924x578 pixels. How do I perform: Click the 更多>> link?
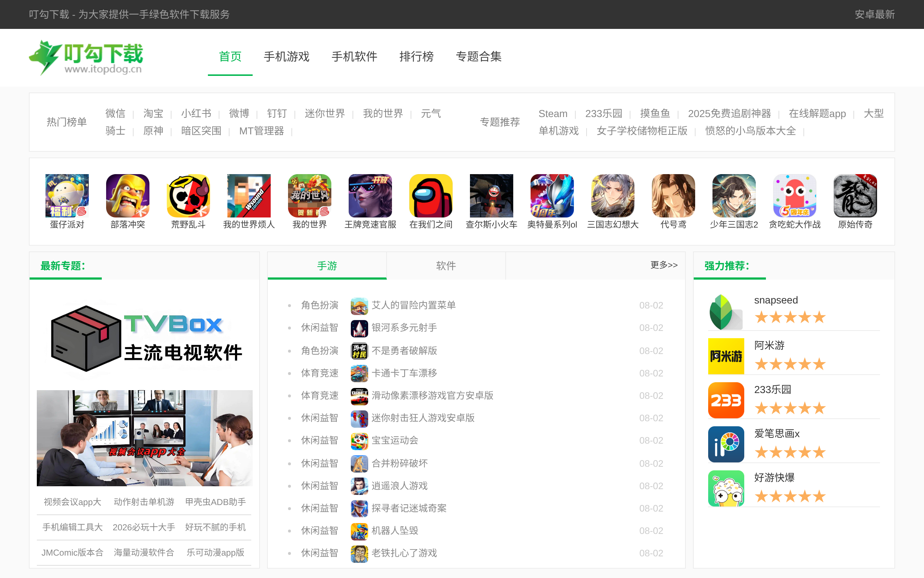[x=664, y=265]
